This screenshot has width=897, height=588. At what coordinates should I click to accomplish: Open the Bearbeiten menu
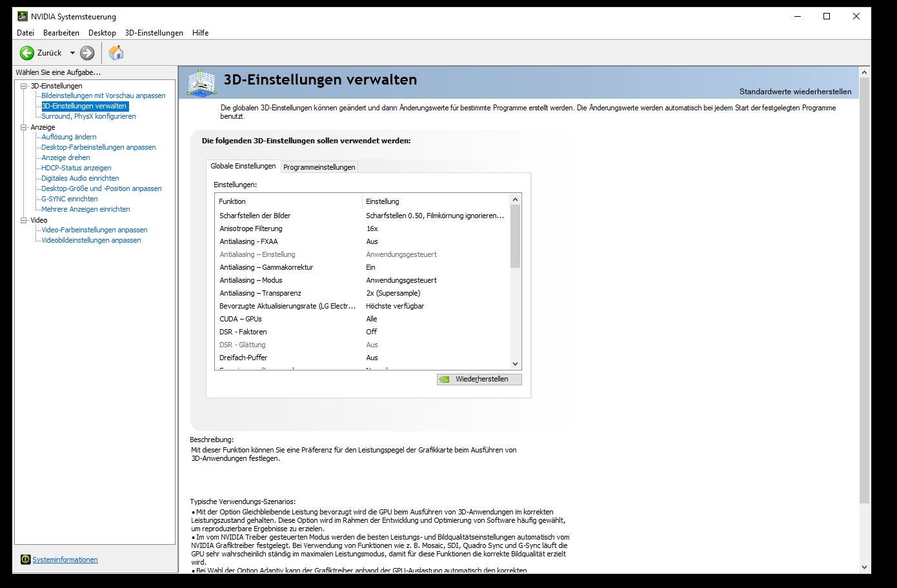(x=61, y=33)
